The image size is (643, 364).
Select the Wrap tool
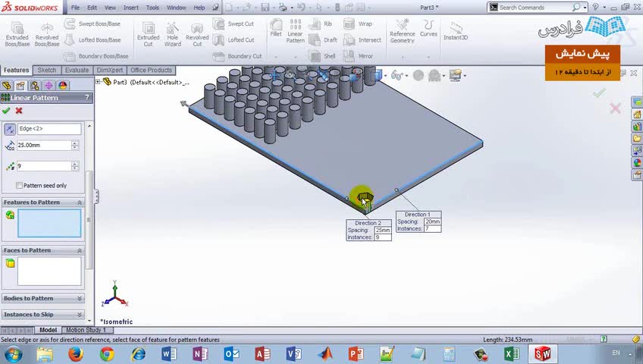pyautogui.click(x=358, y=24)
